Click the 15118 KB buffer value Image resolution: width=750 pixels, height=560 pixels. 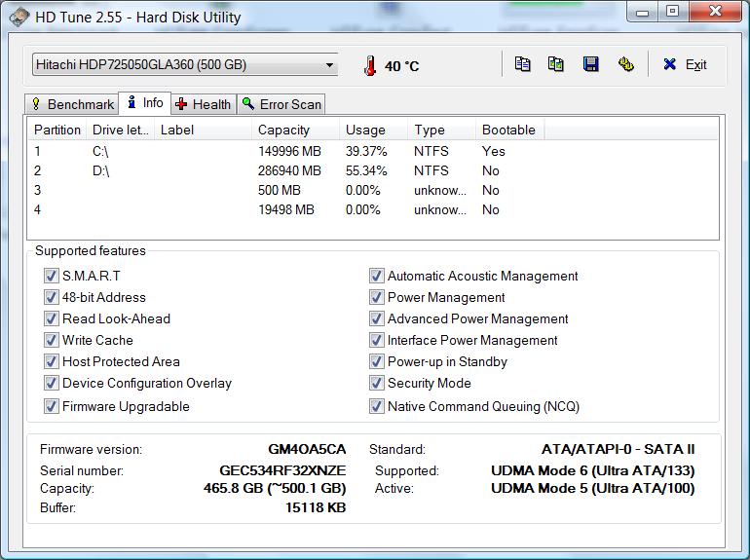click(316, 507)
